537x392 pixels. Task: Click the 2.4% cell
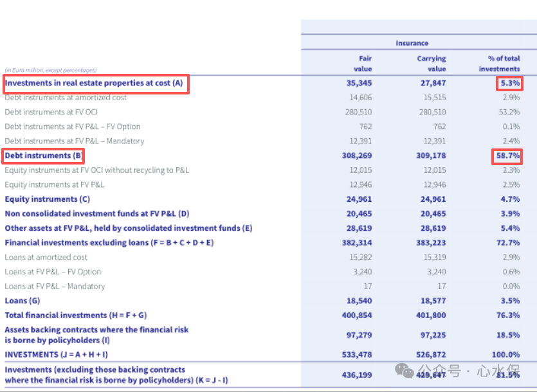(x=511, y=141)
